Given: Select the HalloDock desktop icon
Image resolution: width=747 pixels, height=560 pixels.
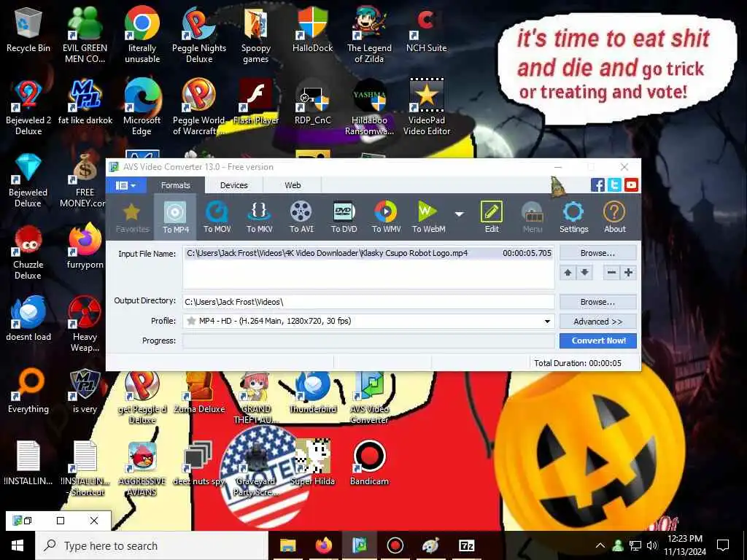Looking at the screenshot, I should point(312,29).
